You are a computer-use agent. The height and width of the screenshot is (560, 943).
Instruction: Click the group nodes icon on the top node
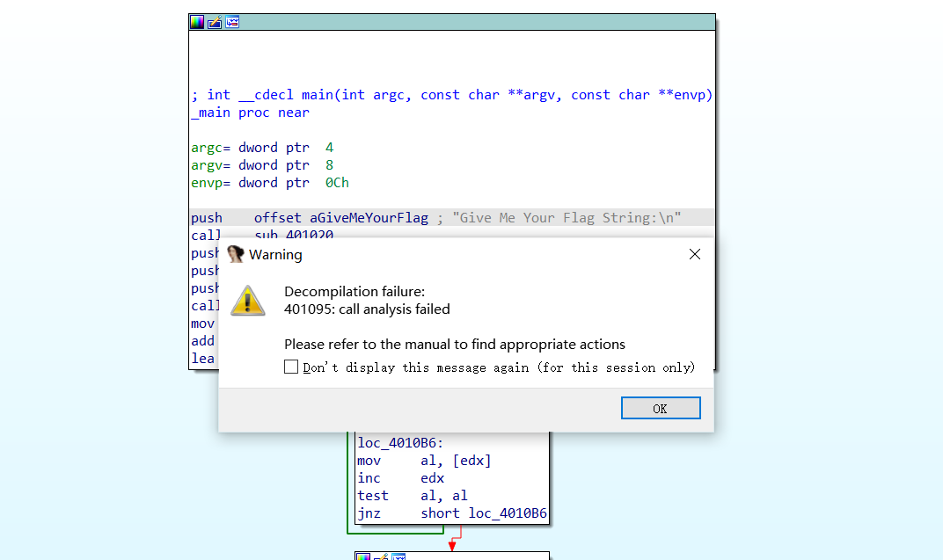232,22
